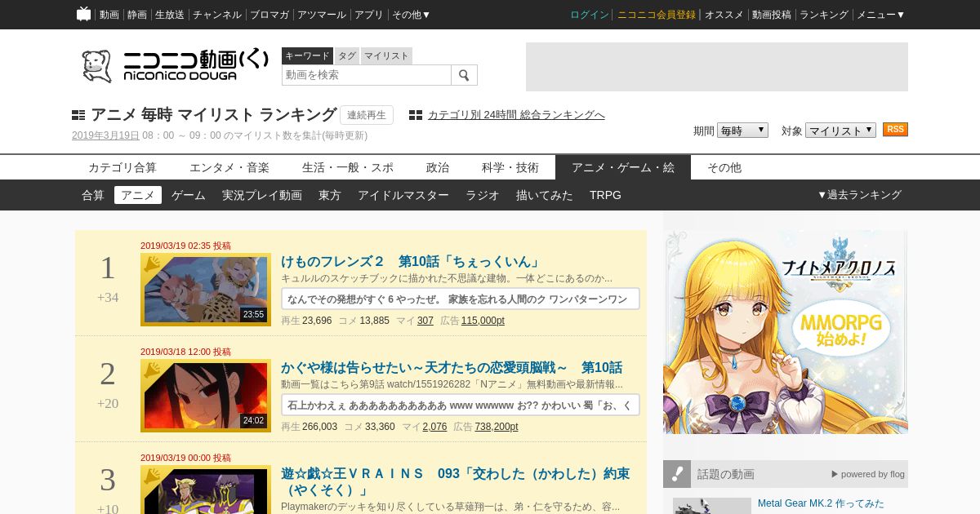Open けものフレンズ２ 第10話 video title
Image resolution: width=980 pixels, height=514 pixels.
pos(411,262)
